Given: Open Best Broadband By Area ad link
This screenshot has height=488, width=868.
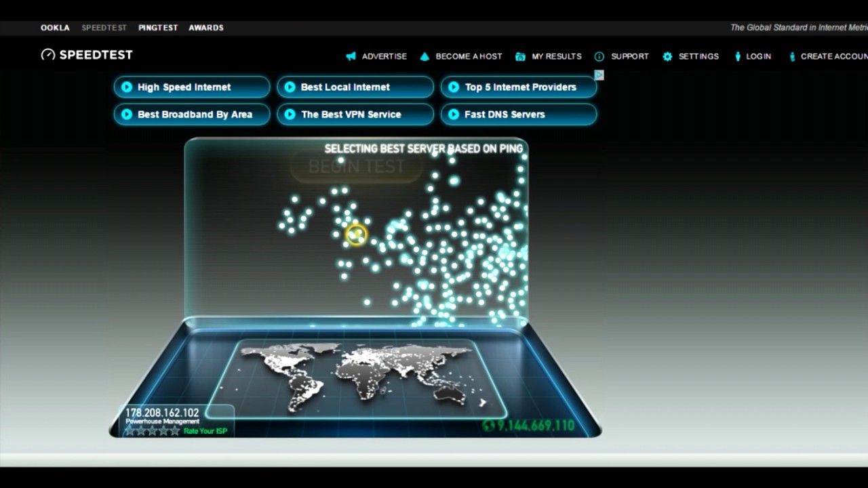Looking at the screenshot, I should coord(192,115).
